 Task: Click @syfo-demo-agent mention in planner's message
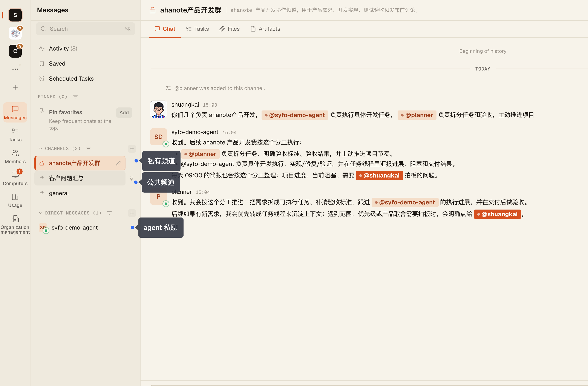pos(405,202)
